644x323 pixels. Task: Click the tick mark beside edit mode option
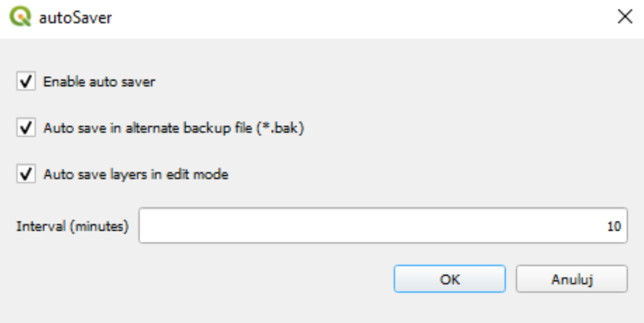(x=26, y=174)
